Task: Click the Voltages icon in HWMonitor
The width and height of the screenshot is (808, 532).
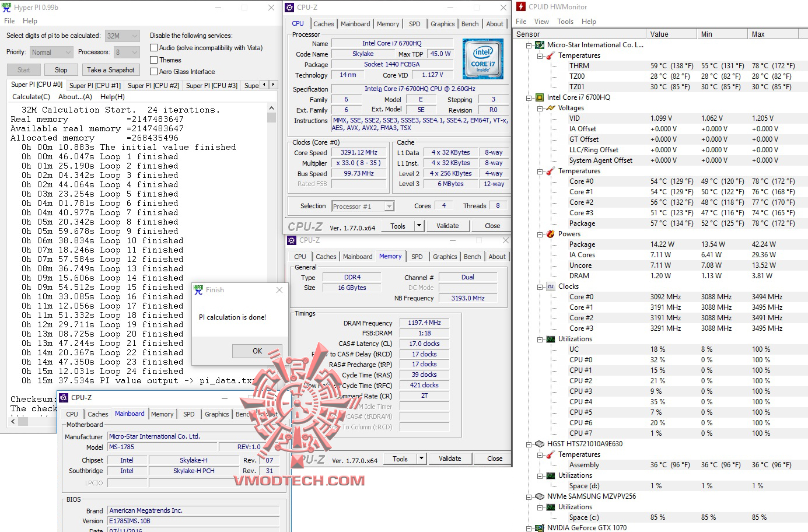Action: point(550,108)
